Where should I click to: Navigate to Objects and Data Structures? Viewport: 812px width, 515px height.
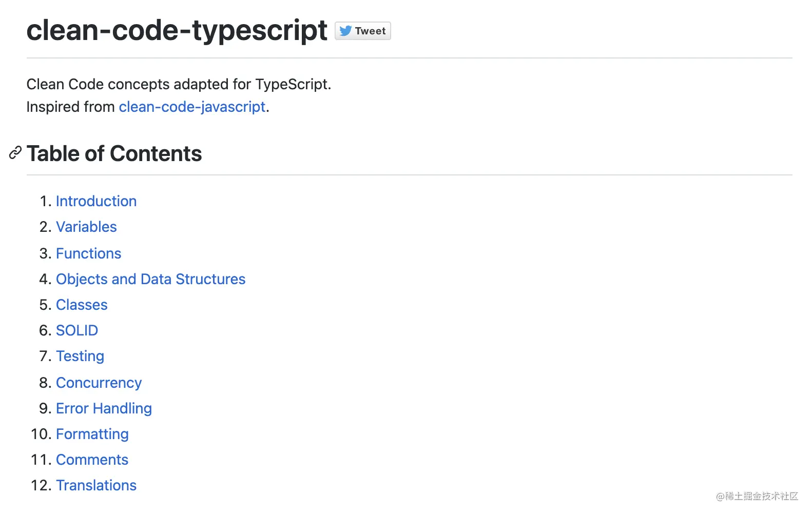(150, 279)
